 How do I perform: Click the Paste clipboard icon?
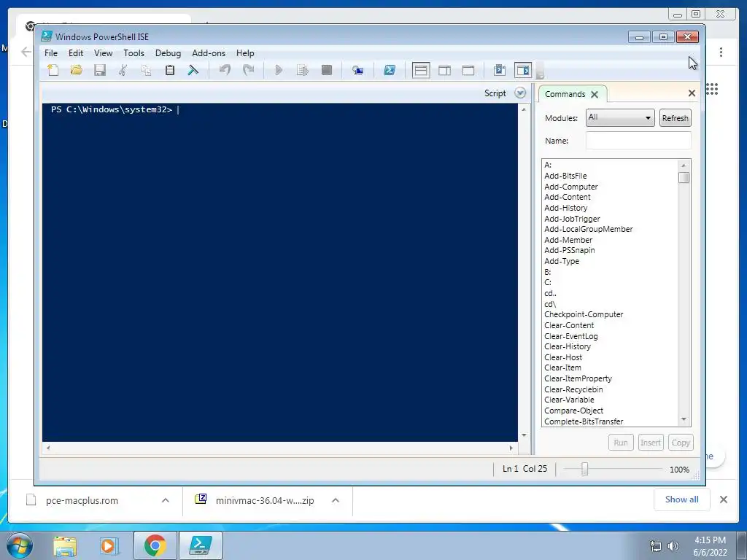[169, 71]
